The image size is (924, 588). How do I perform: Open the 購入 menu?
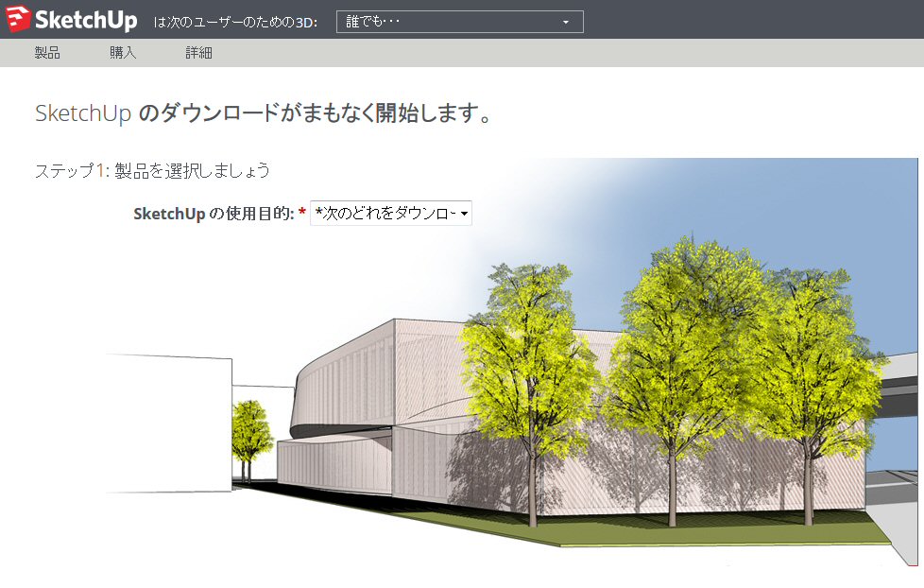tap(123, 53)
